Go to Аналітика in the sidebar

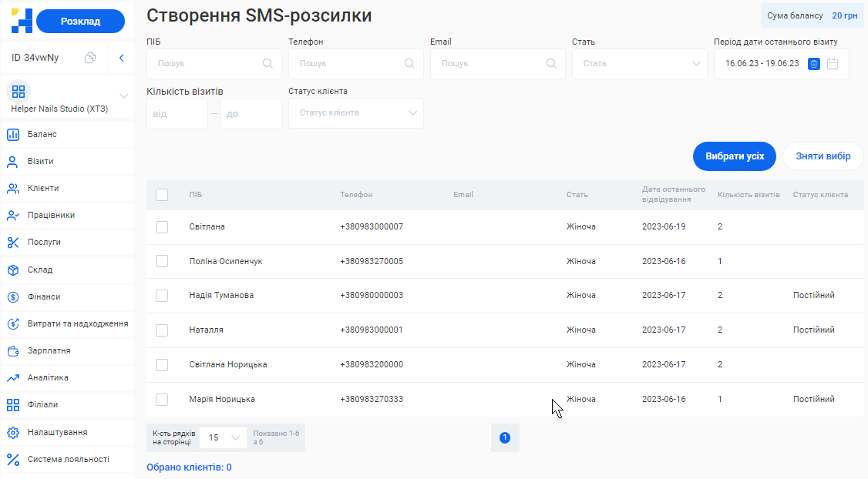[48, 378]
